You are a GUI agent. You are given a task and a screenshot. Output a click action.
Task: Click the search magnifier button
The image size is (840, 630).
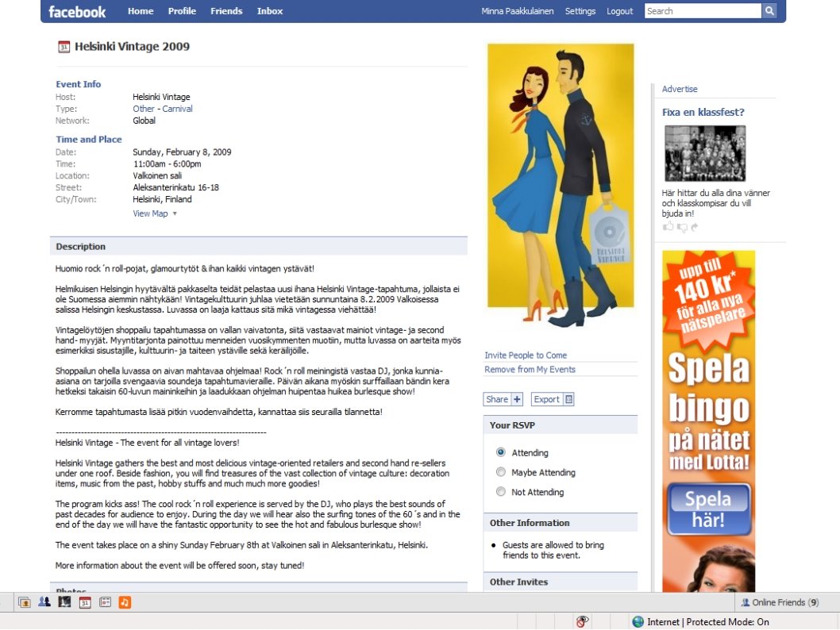click(x=769, y=10)
